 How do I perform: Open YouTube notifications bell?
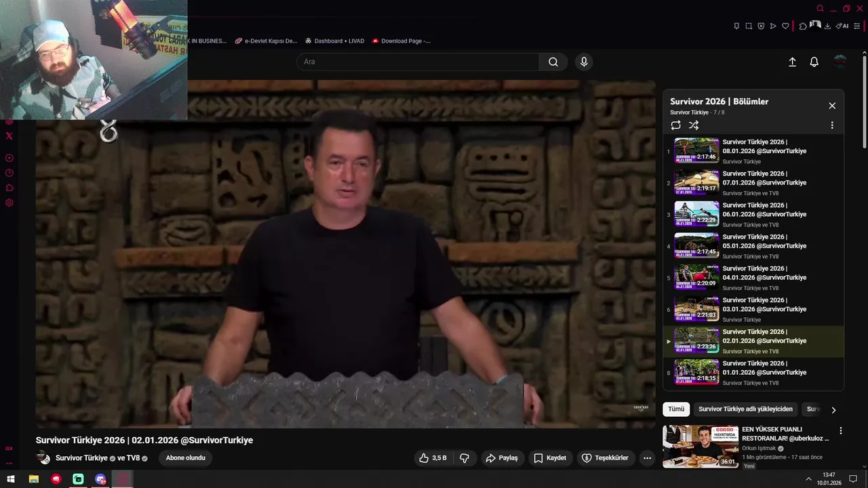pos(814,62)
